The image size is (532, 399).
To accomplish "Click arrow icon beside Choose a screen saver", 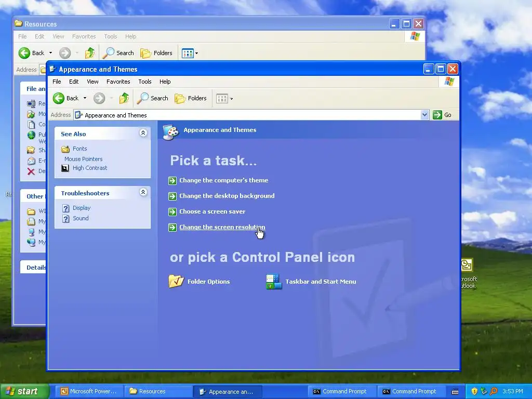I will pos(172,212).
